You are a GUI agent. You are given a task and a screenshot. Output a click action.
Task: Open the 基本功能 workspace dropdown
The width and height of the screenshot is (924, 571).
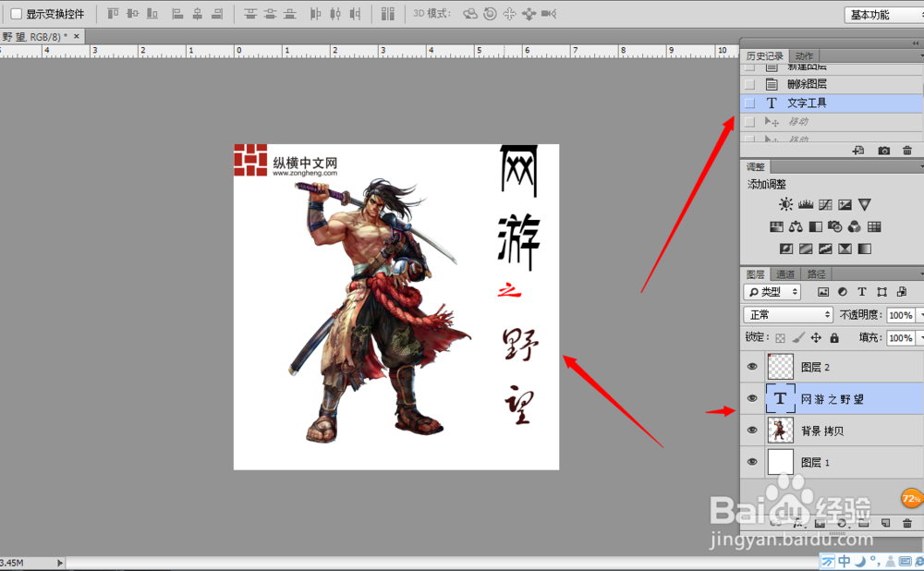point(884,15)
